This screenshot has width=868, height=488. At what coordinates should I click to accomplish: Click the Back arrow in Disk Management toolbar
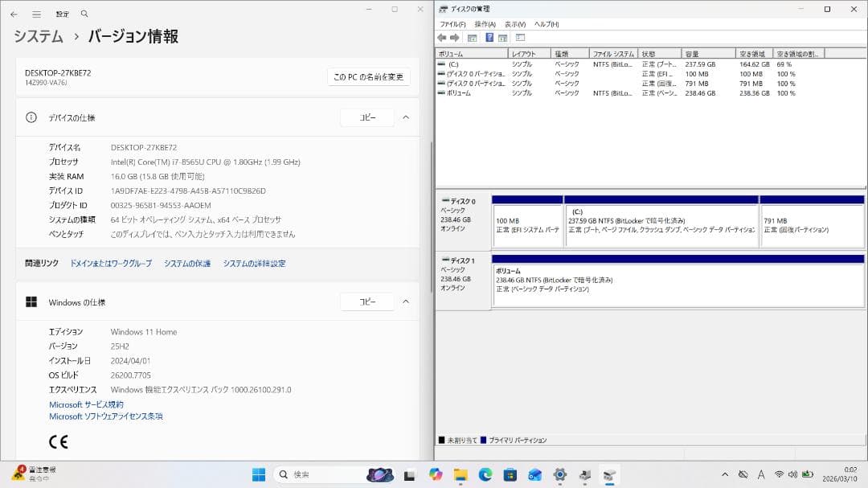point(441,38)
